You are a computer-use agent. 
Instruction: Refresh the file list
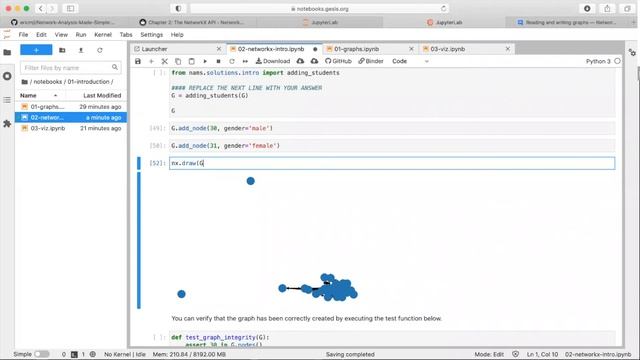click(100, 50)
